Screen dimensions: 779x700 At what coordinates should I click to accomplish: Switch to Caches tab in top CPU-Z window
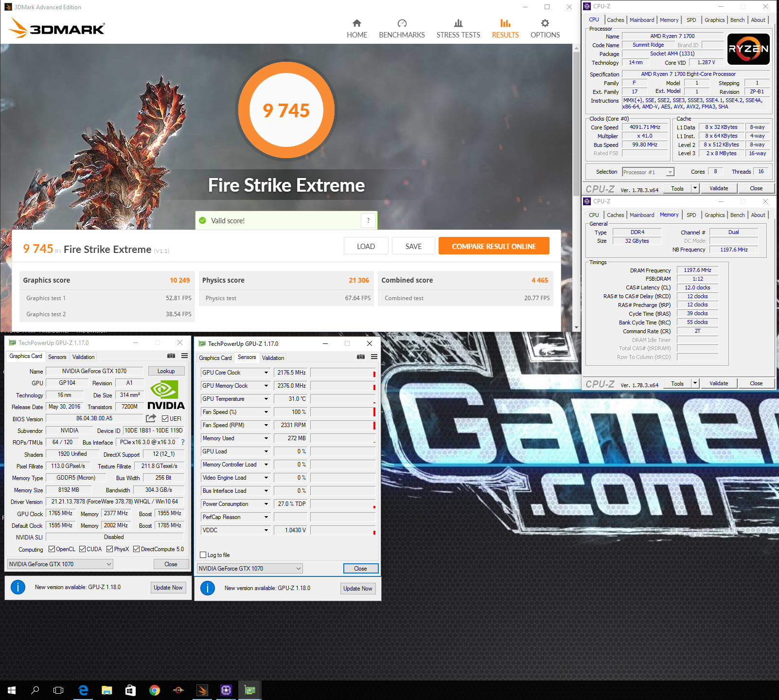click(615, 20)
